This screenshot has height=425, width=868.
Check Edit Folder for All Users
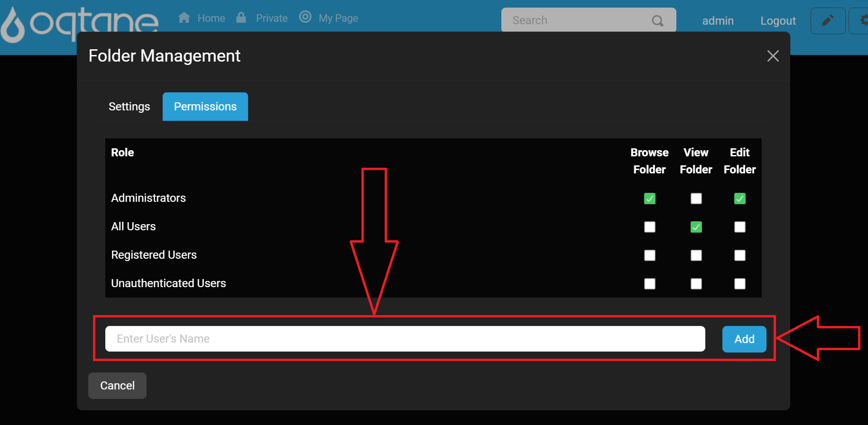click(740, 227)
